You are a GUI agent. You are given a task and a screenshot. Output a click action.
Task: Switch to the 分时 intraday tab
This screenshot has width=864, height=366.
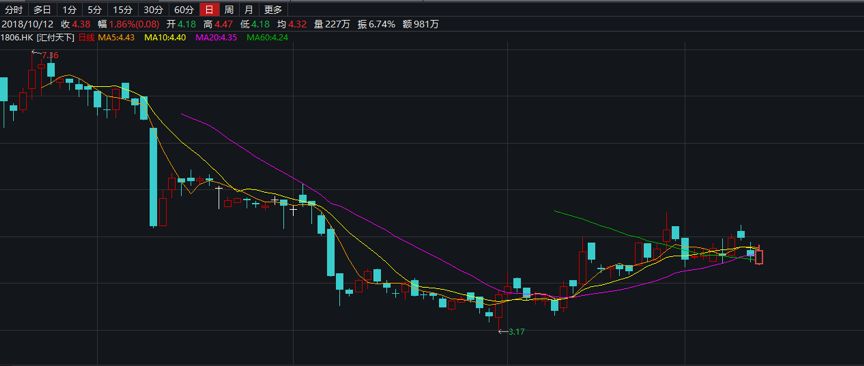point(13,9)
